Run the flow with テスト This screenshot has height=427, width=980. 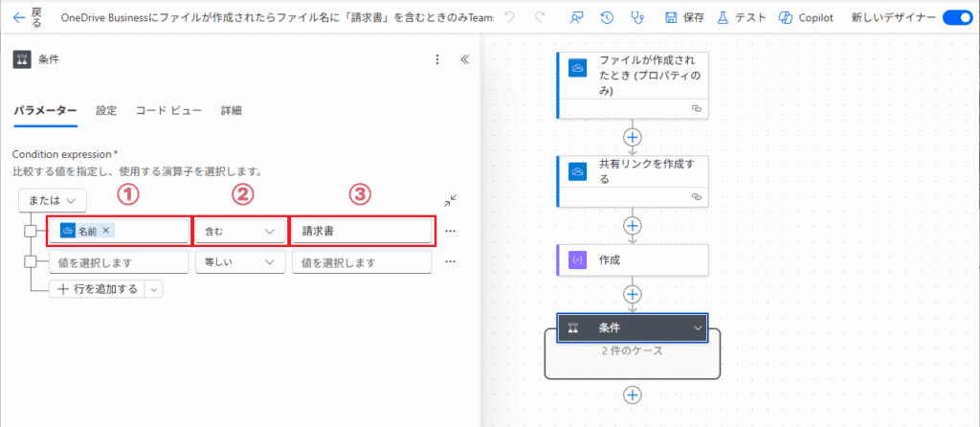pyautogui.click(x=742, y=17)
